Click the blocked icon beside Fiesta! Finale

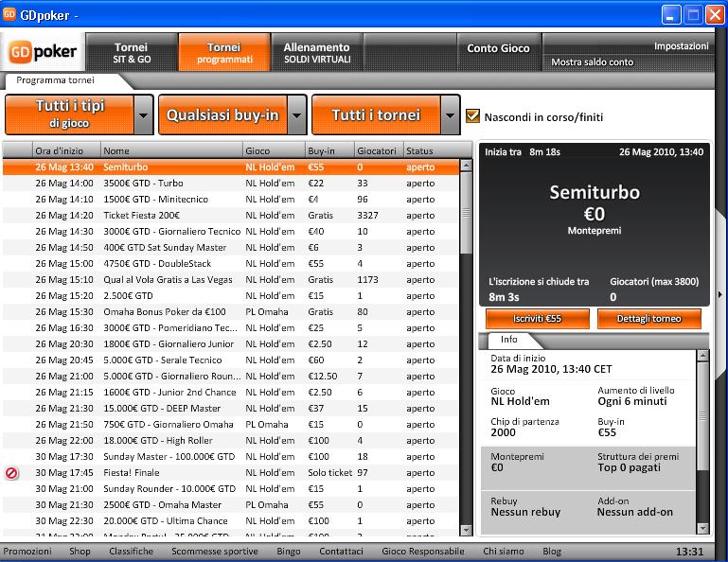pyautogui.click(x=11, y=473)
